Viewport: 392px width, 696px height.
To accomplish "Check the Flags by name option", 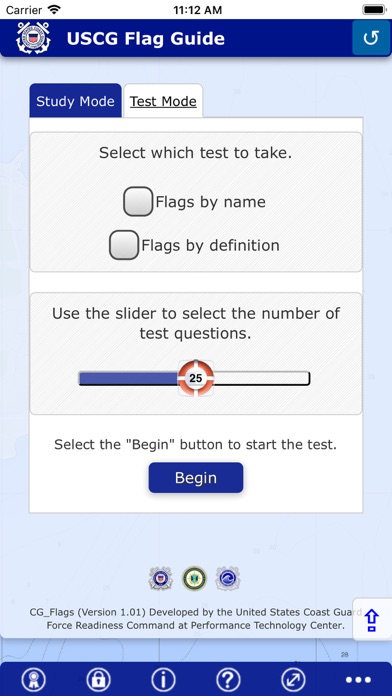I will click(x=138, y=202).
